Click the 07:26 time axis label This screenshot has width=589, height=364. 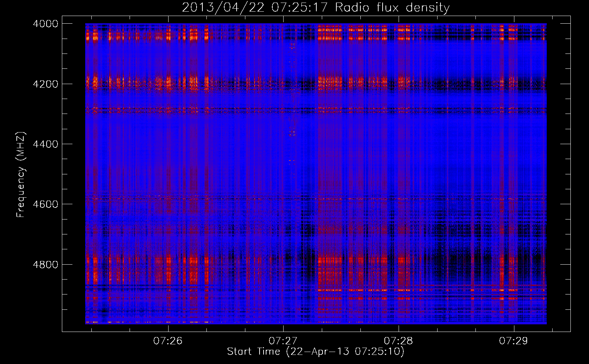tap(167, 341)
